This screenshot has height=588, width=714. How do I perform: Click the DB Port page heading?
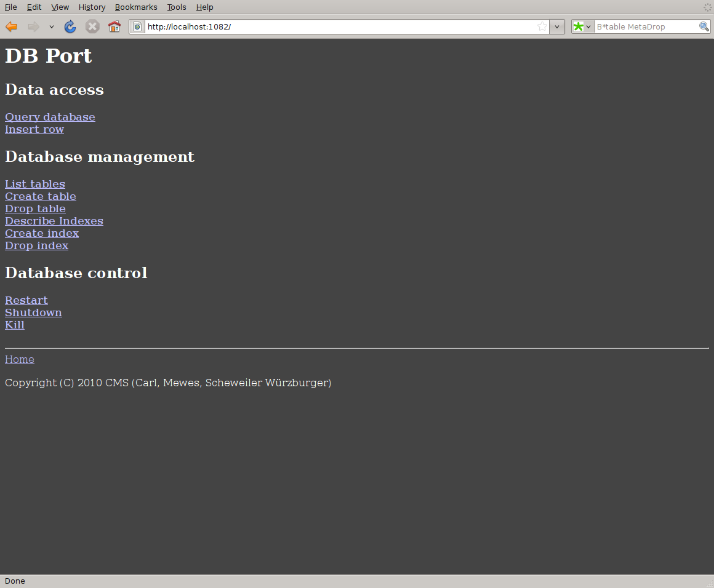(x=48, y=56)
